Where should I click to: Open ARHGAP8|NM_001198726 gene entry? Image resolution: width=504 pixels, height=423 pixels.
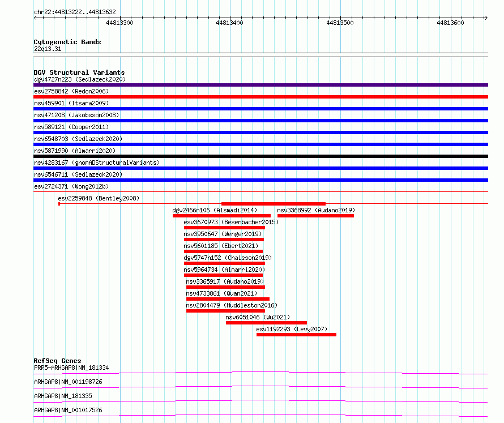click(x=68, y=382)
